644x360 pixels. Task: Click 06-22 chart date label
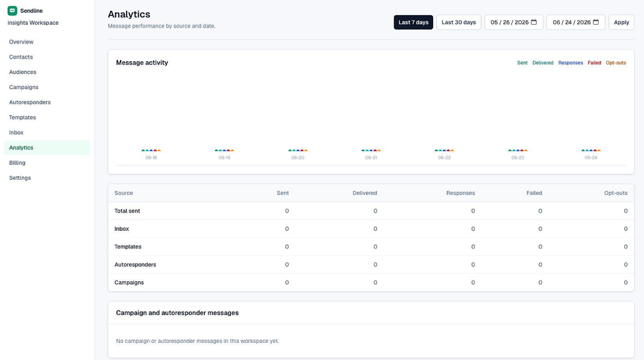coord(444,158)
